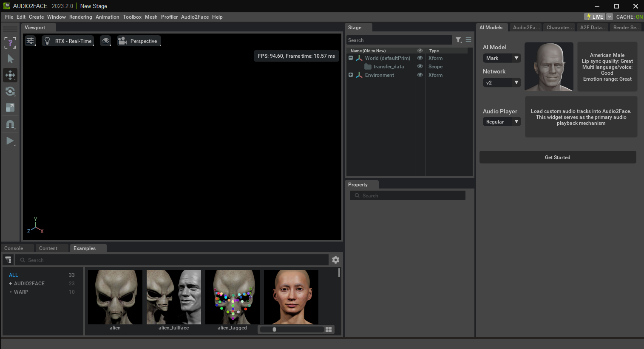This screenshot has height=349, width=644.
Task: Expand the Environment tree node
Action: point(351,75)
